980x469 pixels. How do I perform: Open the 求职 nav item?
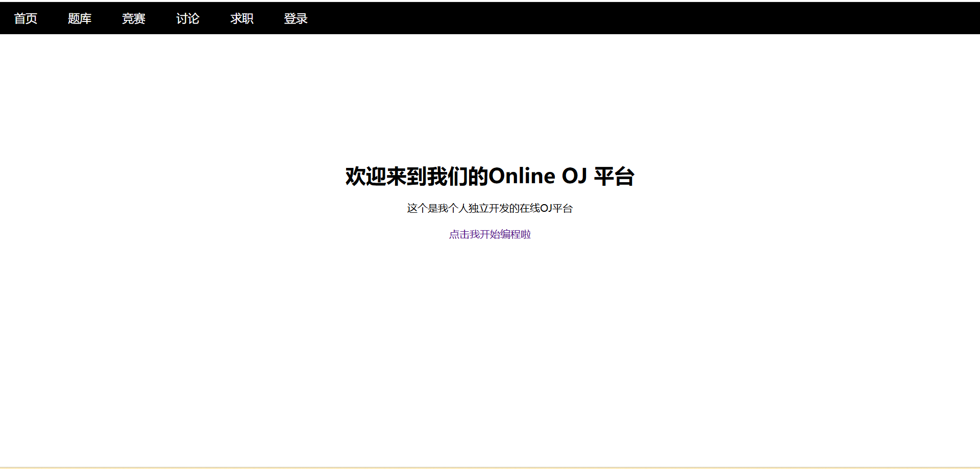[x=242, y=19]
